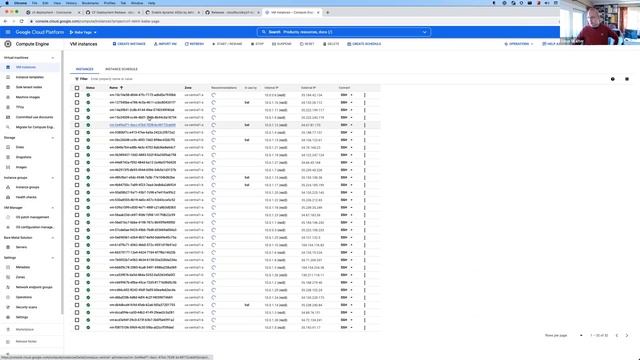
Task: Open OS configuration management
Action: point(35,227)
